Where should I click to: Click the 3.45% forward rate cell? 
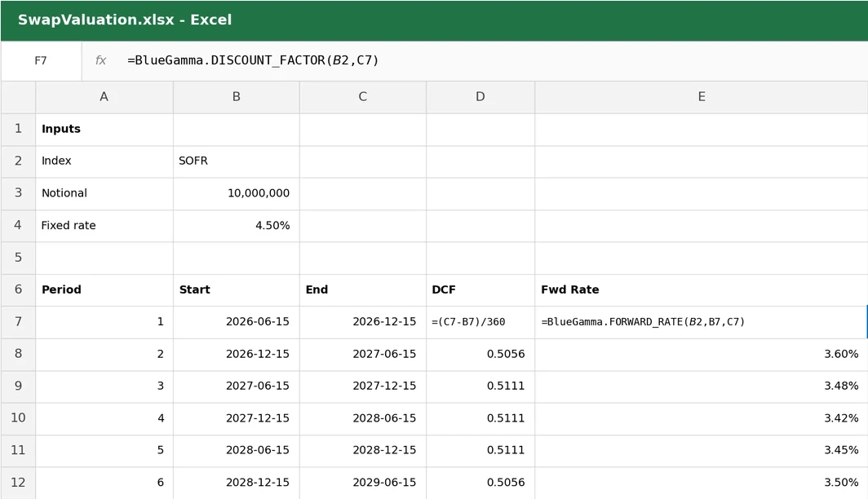point(702,450)
